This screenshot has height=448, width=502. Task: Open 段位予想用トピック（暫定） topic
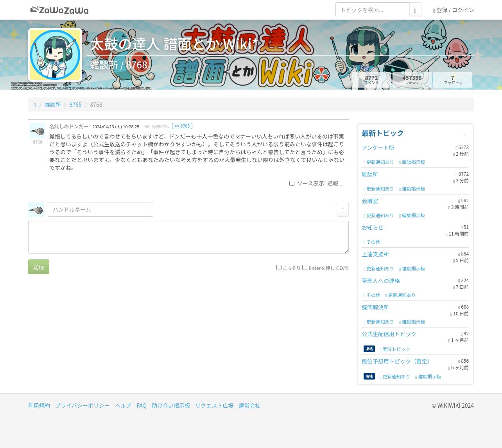[x=397, y=361]
